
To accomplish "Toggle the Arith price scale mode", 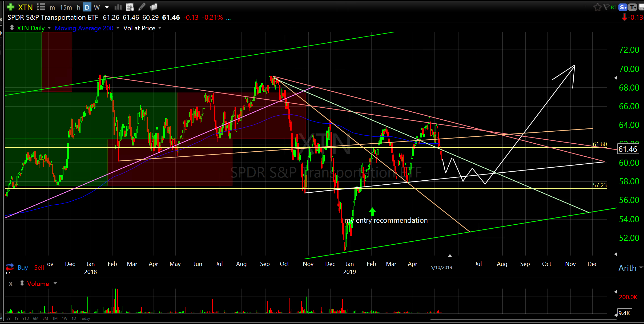I will tap(627, 268).
